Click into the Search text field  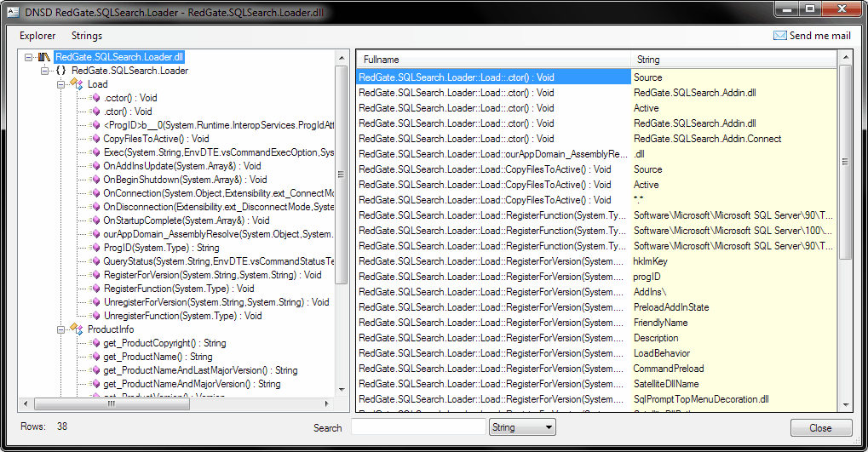click(x=418, y=427)
